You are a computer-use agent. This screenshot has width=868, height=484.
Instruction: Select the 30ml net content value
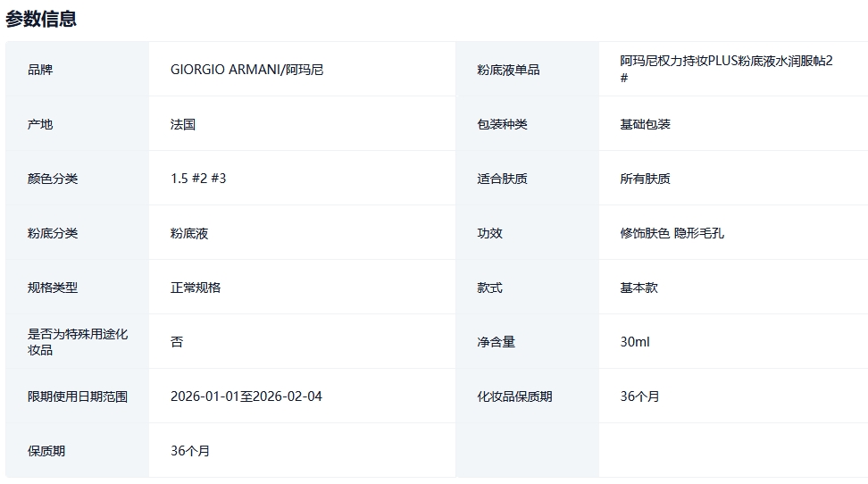635,342
